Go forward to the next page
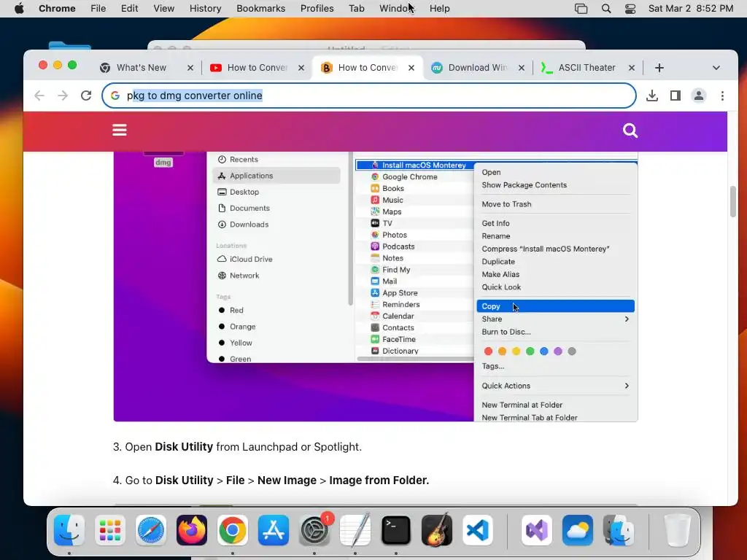The image size is (747, 560). (63, 96)
